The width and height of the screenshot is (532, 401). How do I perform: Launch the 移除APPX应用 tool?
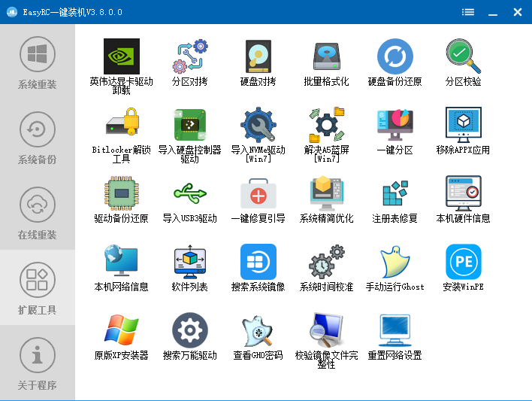click(x=463, y=131)
